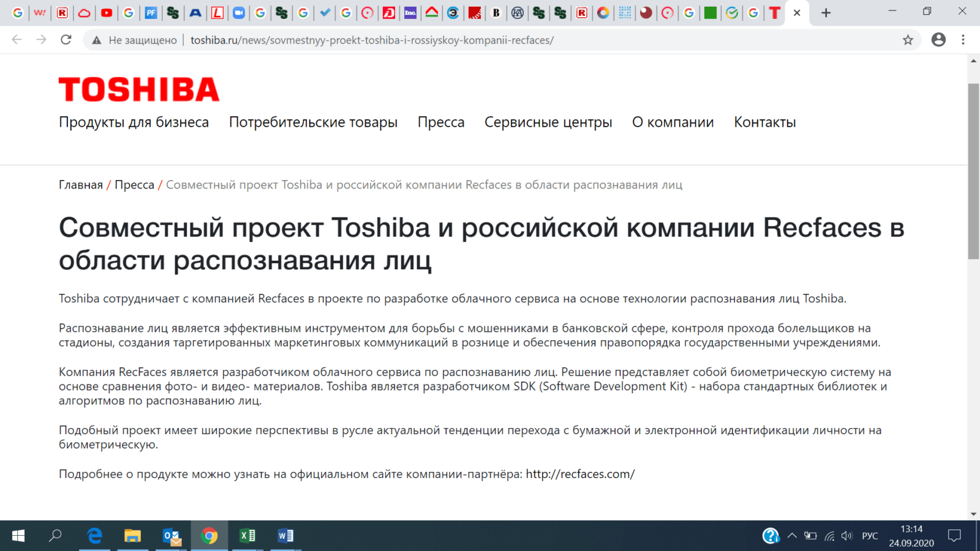This screenshot has width=980, height=551.
Task: Toggle Wi-Fi status from the tray icon
Action: tap(831, 535)
